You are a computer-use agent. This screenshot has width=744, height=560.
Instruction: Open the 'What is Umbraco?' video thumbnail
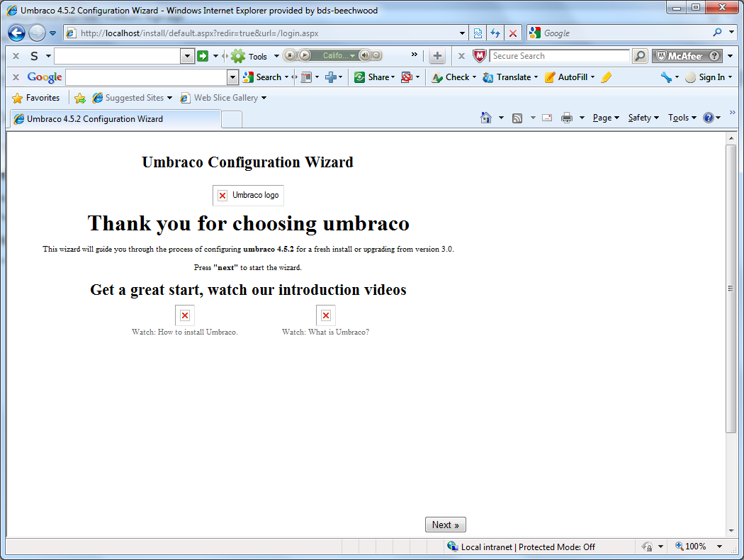pyautogui.click(x=326, y=315)
